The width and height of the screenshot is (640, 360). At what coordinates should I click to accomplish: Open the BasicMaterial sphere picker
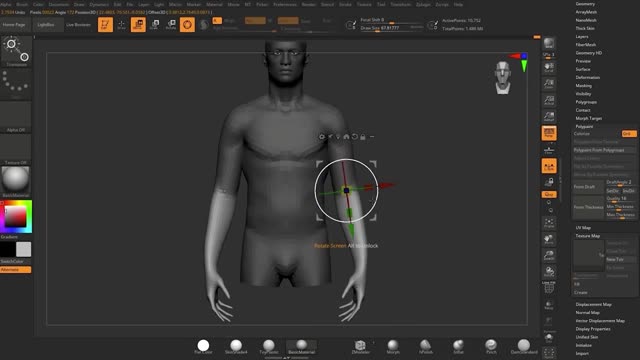(16, 182)
